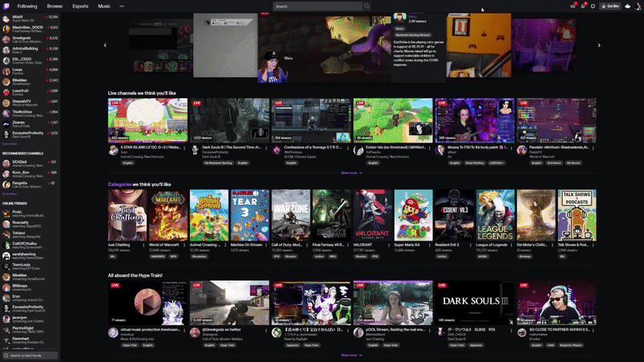
Task: Go to previous featured stream carousel arrow
Action: click(105, 45)
